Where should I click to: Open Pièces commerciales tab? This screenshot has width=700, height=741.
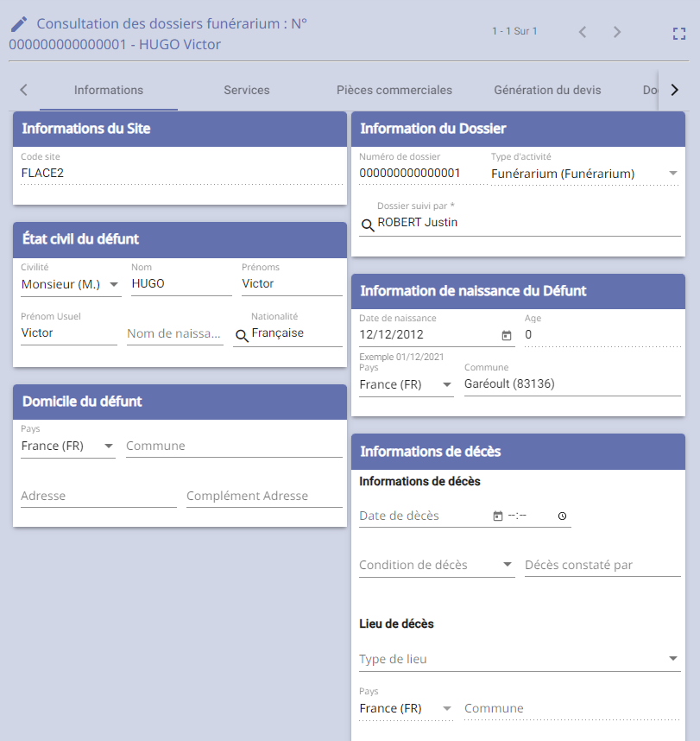394,91
